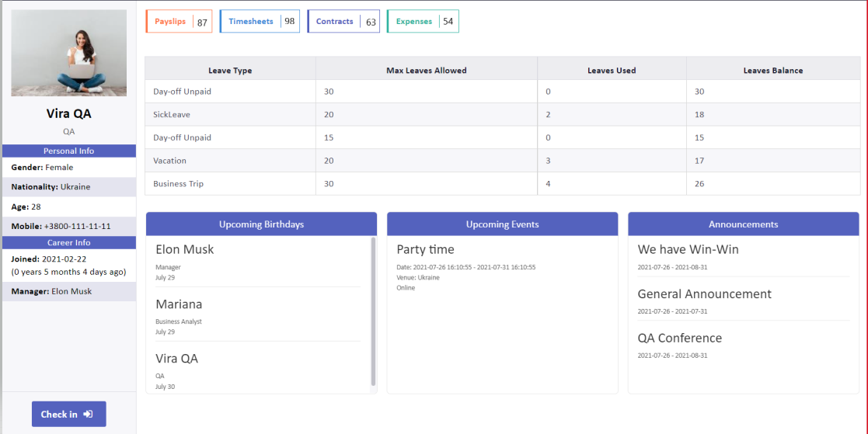Click the Upcoming Birthdays list scrollbar
Screen dimensions: 868x434
[x=373, y=311]
